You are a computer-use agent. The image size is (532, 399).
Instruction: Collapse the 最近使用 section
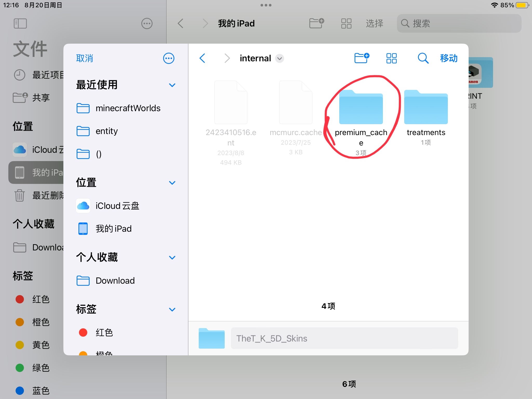(172, 85)
